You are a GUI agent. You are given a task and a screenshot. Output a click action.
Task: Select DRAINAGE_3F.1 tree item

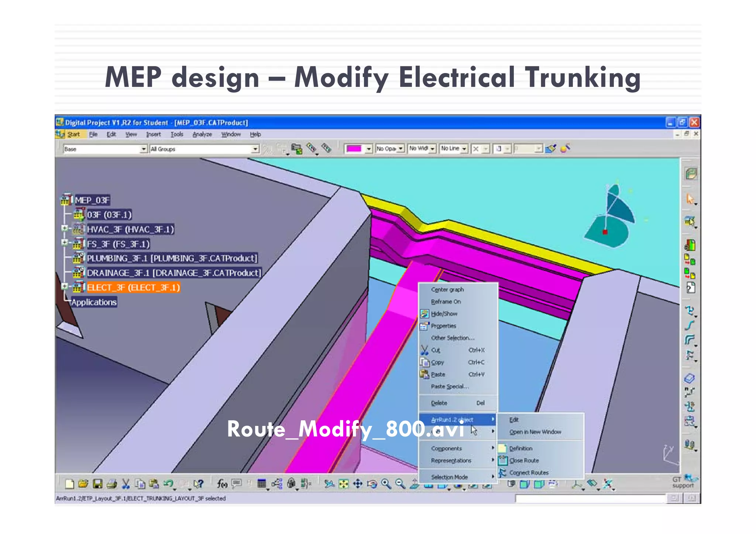pos(174,273)
